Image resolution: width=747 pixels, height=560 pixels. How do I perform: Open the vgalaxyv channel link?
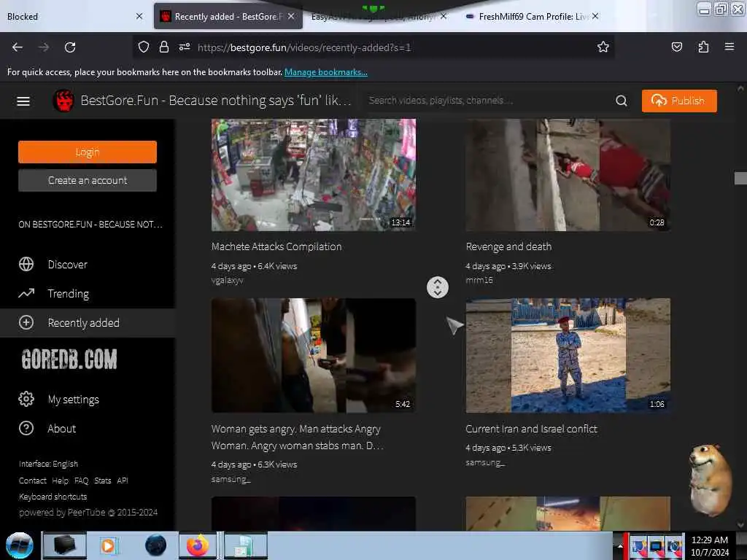[228, 281]
